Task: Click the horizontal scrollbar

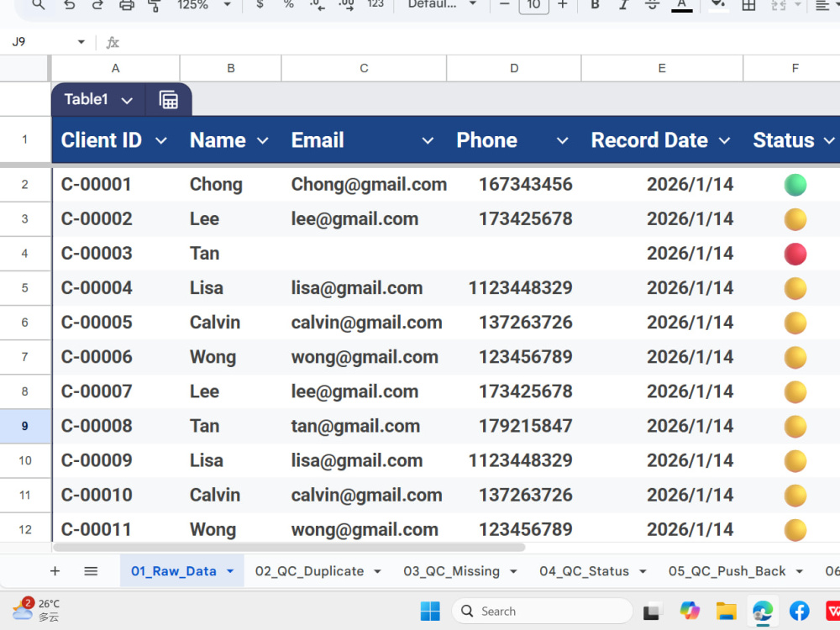Action: [x=289, y=547]
